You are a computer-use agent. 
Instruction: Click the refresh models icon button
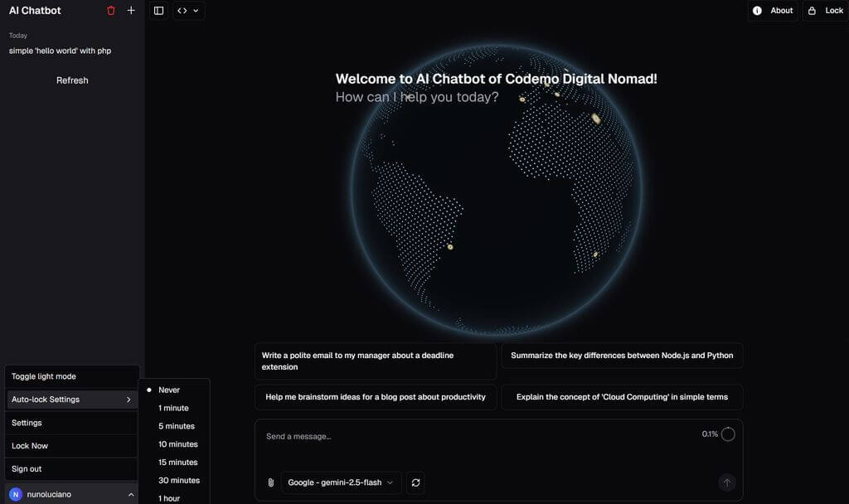tap(415, 482)
